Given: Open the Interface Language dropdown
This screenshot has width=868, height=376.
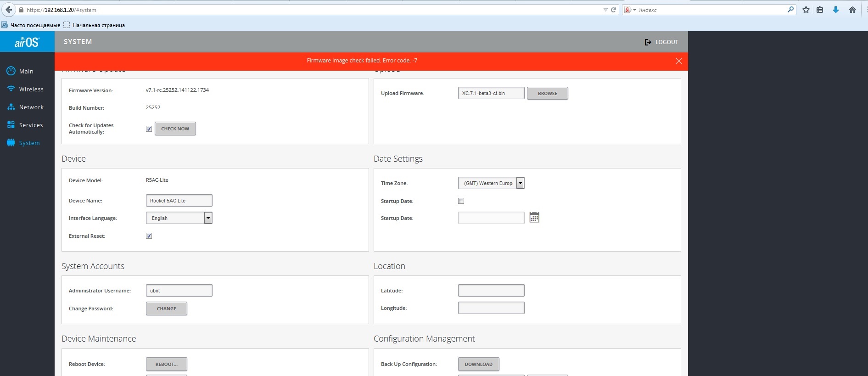Looking at the screenshot, I should pyautogui.click(x=208, y=218).
